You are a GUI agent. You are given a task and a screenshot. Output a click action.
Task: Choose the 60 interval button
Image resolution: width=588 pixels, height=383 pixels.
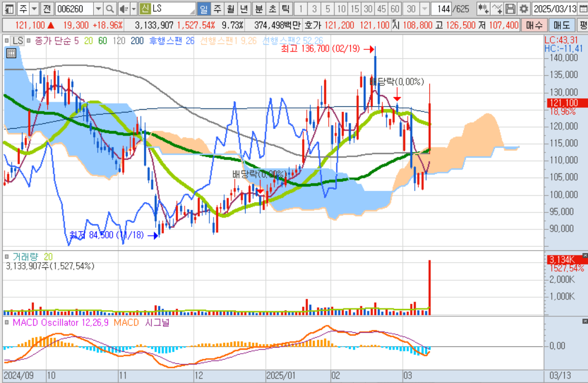395,8
